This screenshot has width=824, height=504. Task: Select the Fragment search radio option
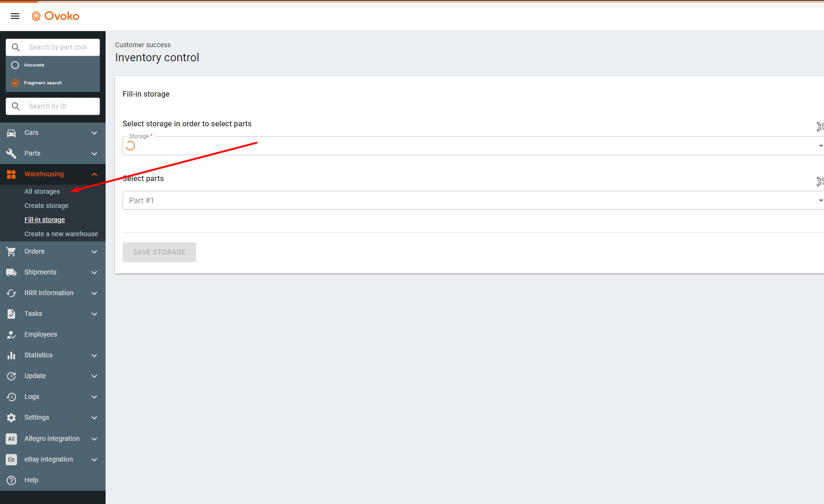pyautogui.click(x=15, y=83)
